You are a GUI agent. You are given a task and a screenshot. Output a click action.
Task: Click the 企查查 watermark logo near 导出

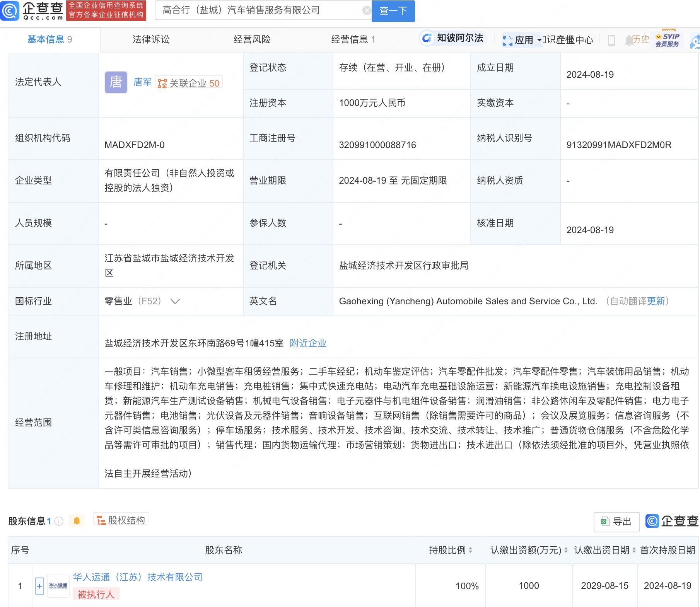tap(672, 521)
